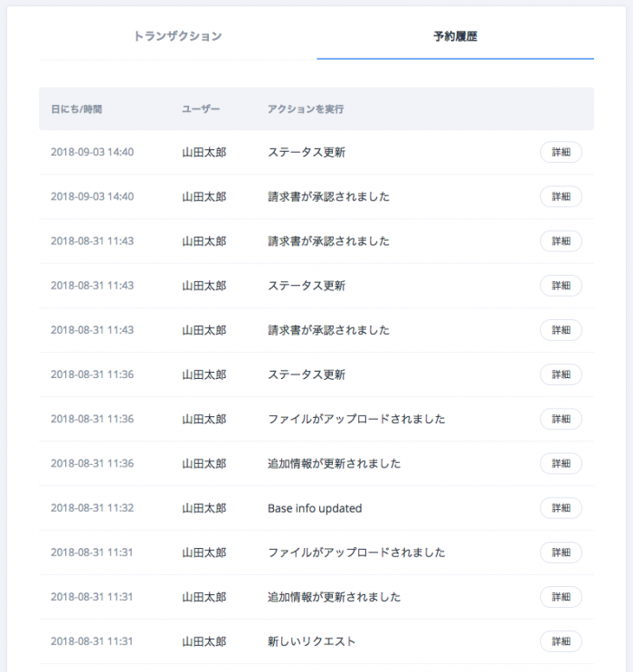
Task: Show 詳細 for 11:31 追加情報が更新されました
Action: click(561, 597)
